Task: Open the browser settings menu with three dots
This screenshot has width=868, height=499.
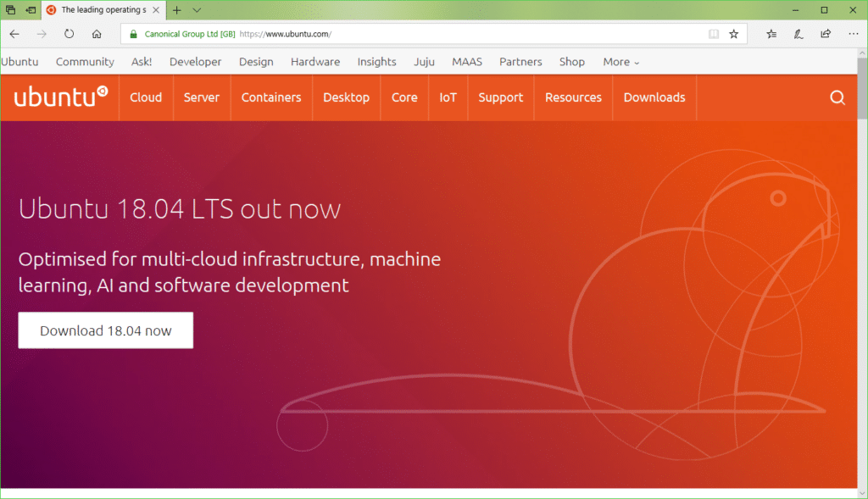Action: tap(853, 34)
